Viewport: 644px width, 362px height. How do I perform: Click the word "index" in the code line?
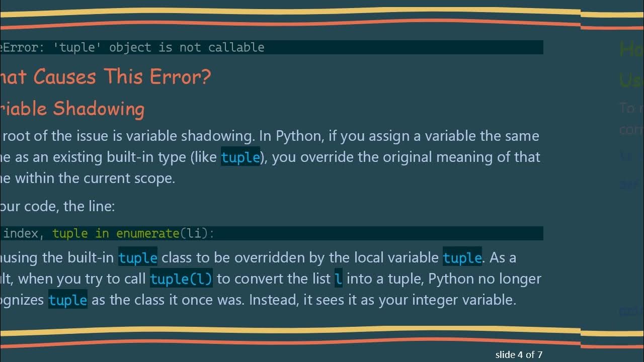(21, 233)
